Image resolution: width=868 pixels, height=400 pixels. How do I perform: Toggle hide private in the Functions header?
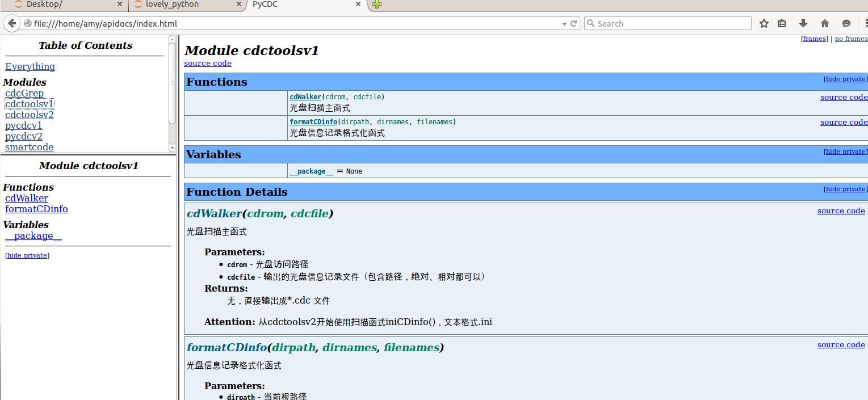pyautogui.click(x=845, y=79)
